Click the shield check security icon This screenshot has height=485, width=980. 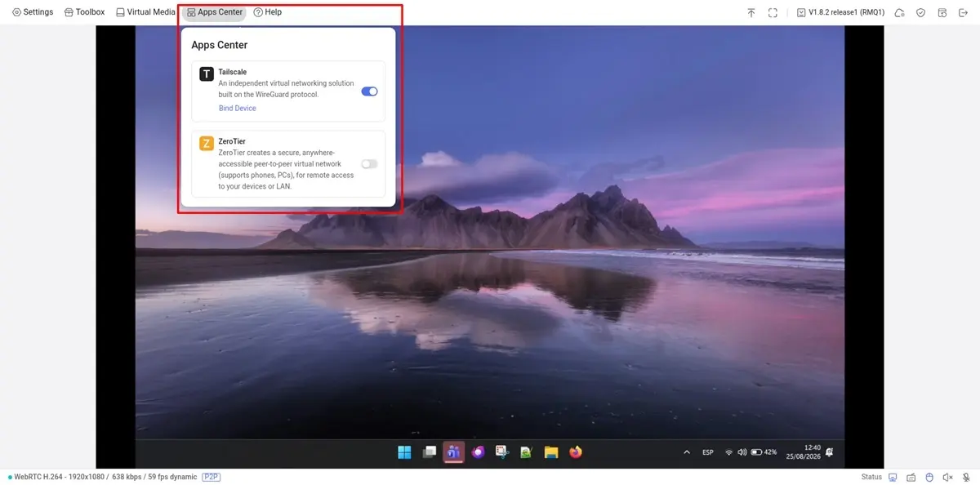point(920,13)
